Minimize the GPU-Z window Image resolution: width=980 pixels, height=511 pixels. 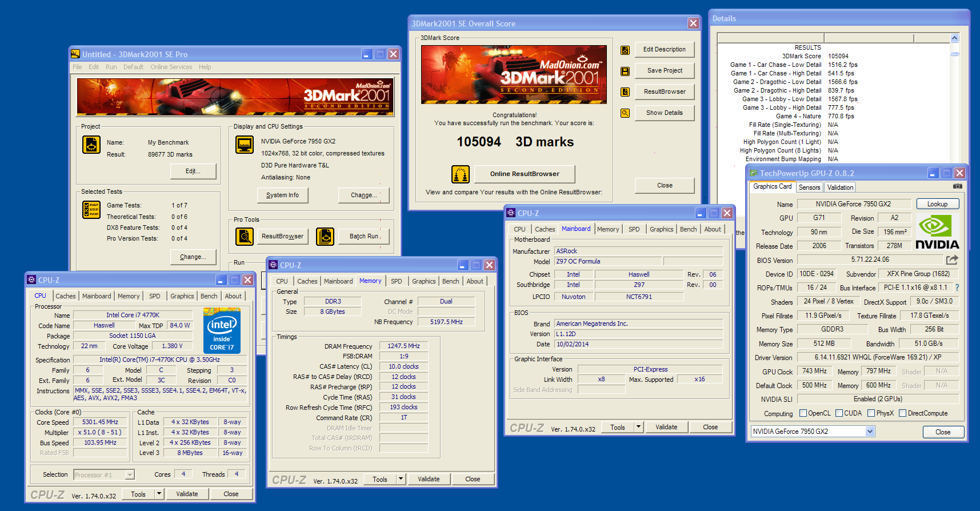click(933, 173)
